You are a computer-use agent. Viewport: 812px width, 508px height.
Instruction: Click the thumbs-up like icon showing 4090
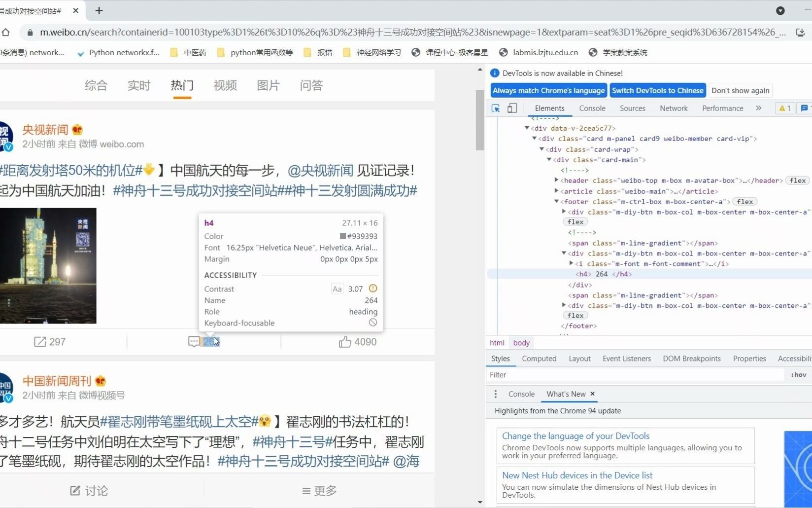[x=345, y=342]
